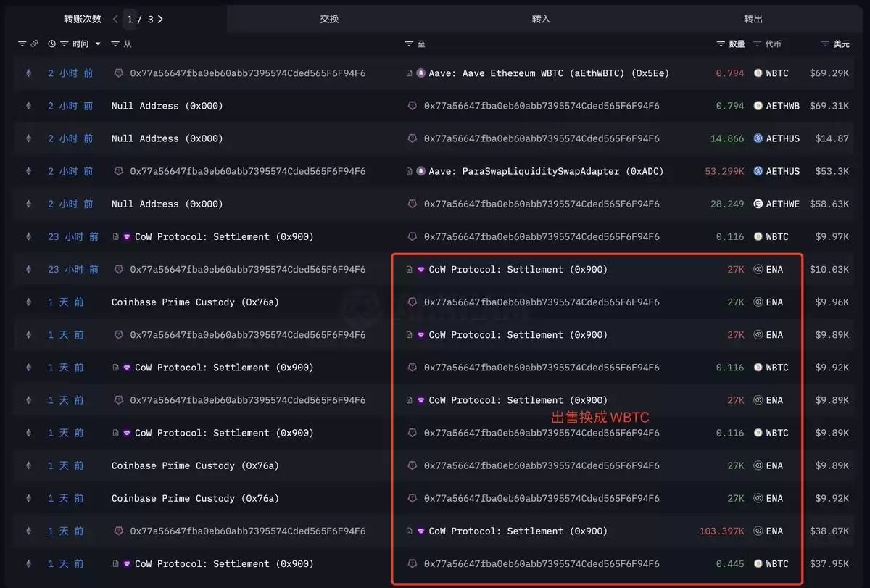The height and width of the screenshot is (588, 870).
Task: Click the AETHWE token icon
Action: [x=758, y=204]
